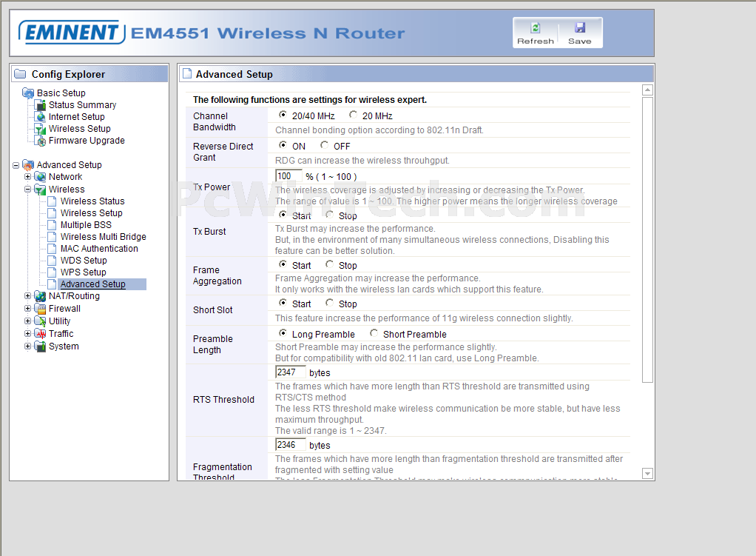Open MAC Authentication page
Image resolution: width=756 pixels, height=556 pixels.
tap(99, 249)
